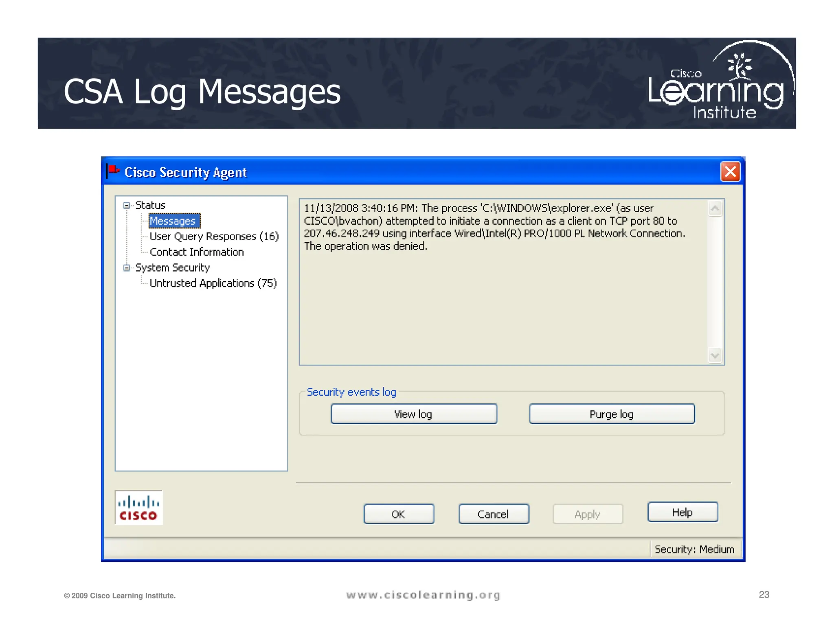The height and width of the screenshot is (644, 834).
Task: Click the View log button
Action: [x=414, y=414]
